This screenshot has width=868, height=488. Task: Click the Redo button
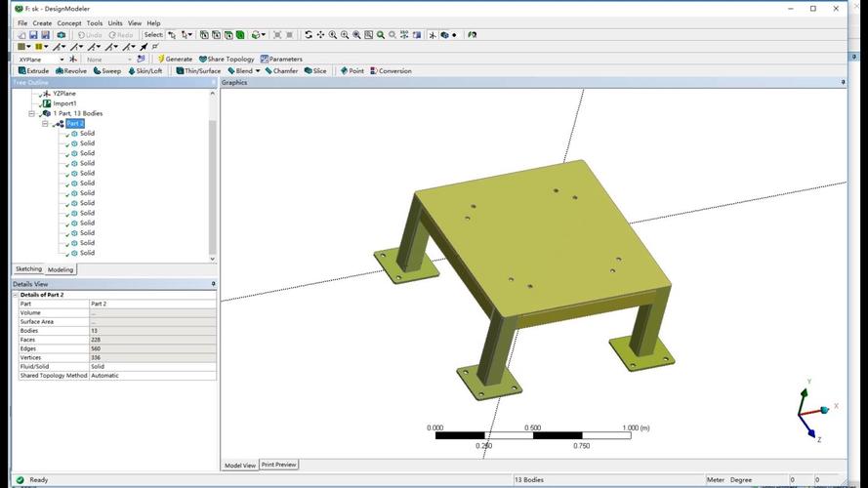click(x=121, y=35)
